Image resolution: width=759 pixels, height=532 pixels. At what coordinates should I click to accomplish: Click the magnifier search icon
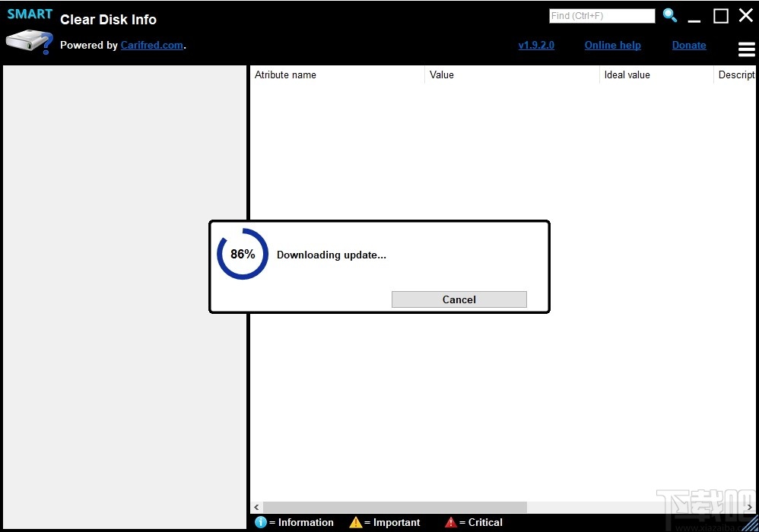(x=670, y=15)
